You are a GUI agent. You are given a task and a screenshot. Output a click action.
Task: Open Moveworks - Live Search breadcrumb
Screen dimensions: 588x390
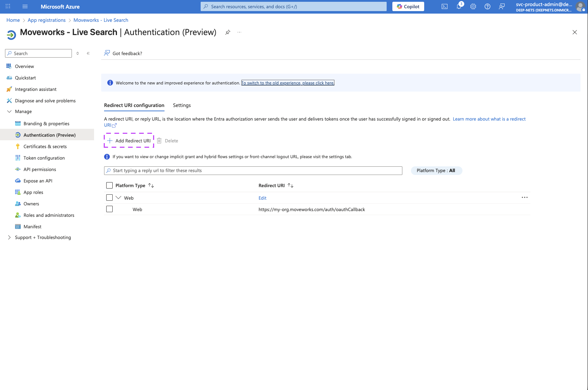[101, 20]
